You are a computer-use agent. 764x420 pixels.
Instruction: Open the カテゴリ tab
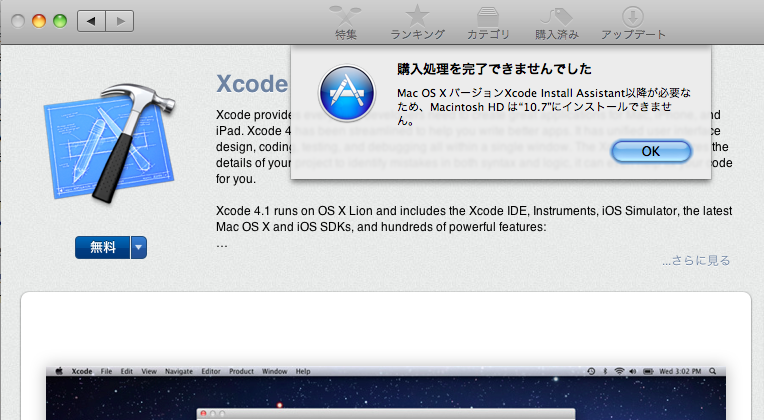tap(488, 22)
